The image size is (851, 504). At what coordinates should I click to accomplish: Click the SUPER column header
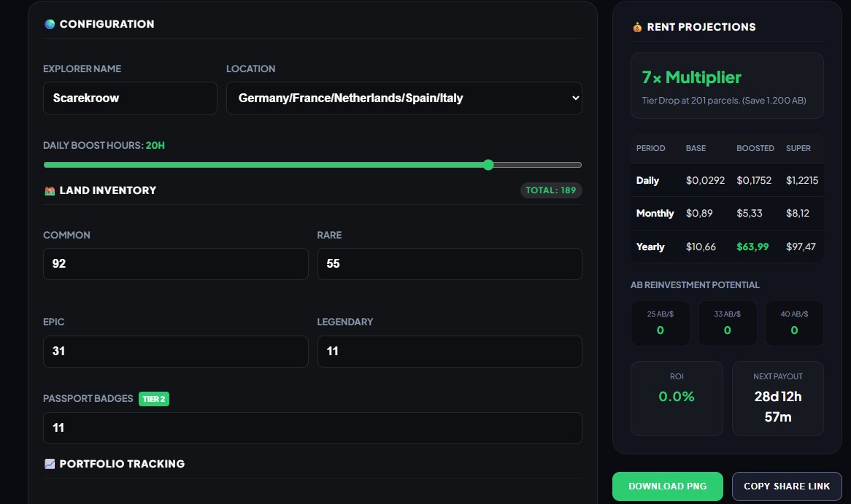[798, 148]
